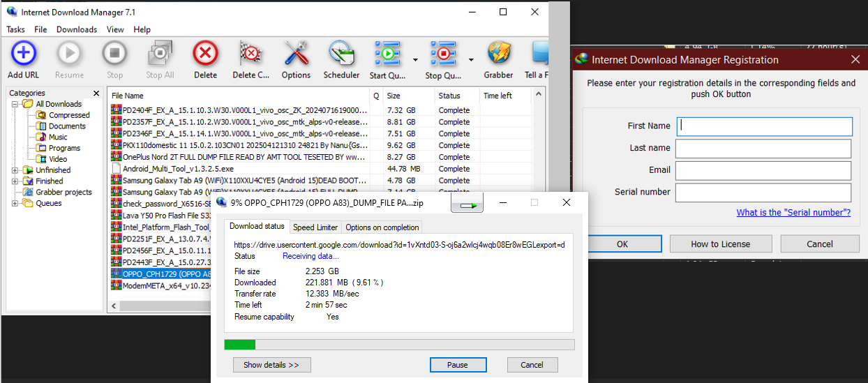
Task: Click Show details button
Action: (271, 365)
